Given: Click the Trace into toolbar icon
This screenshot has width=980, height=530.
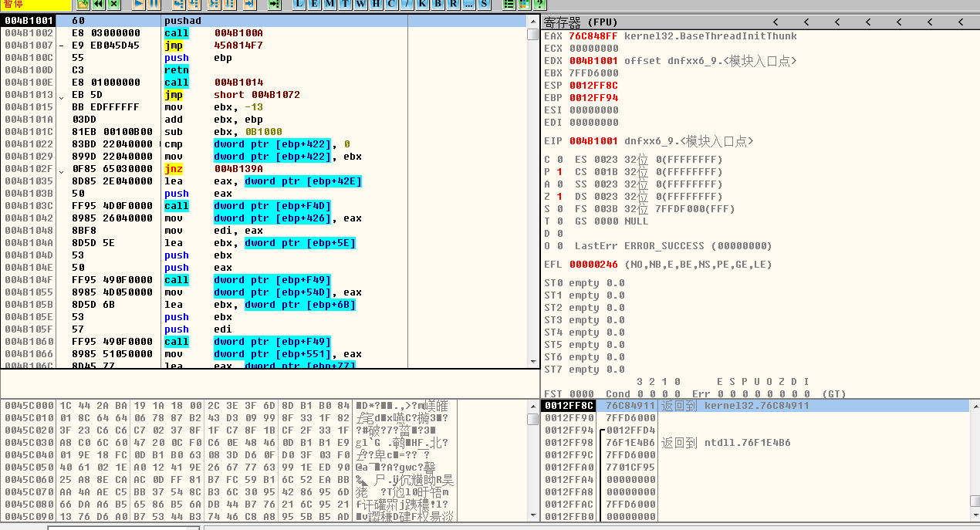Looking at the screenshot, I should (x=214, y=4).
